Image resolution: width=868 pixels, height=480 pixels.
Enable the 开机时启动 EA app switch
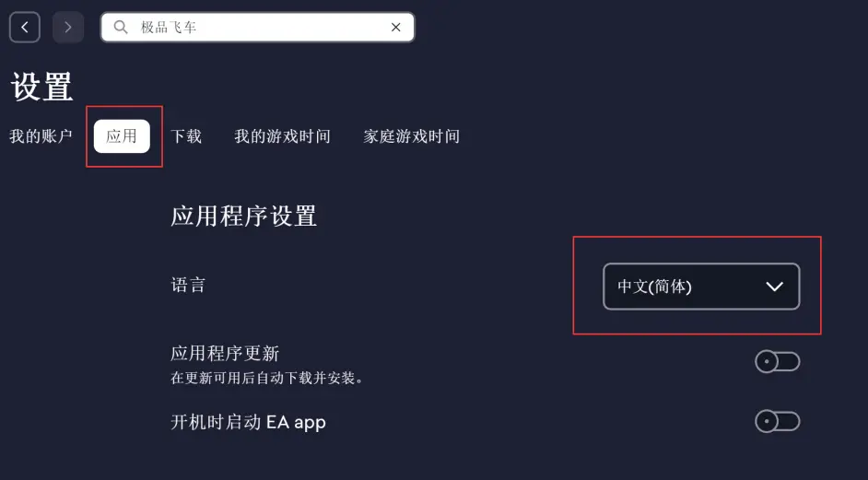[777, 421]
